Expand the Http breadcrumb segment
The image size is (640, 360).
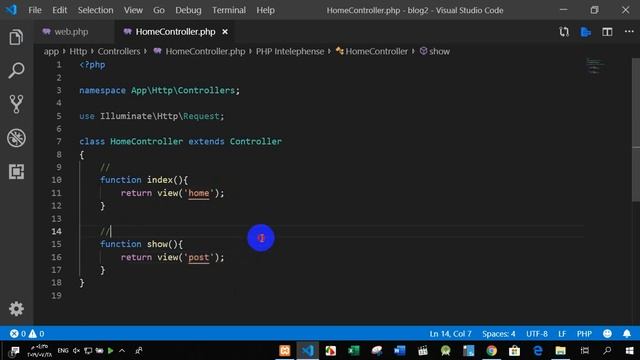[78, 51]
